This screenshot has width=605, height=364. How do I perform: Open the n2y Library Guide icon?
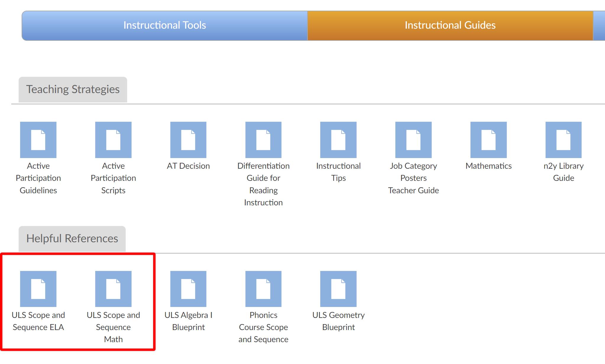tap(564, 140)
